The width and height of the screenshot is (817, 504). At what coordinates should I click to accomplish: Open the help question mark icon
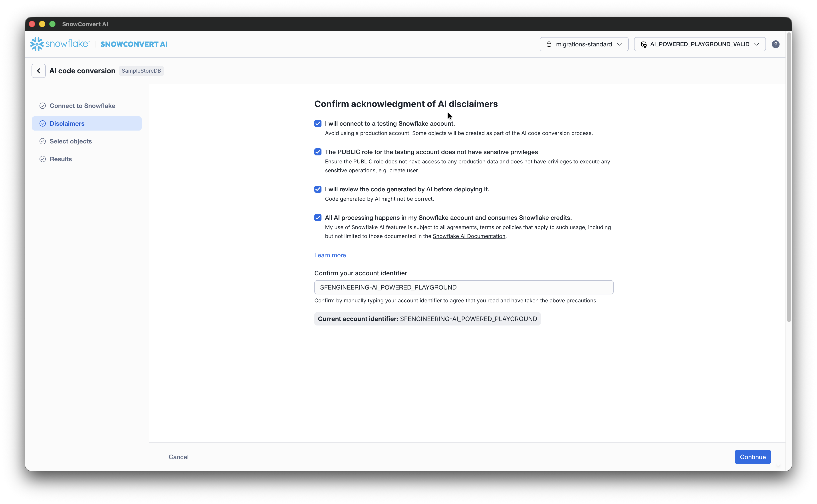click(775, 44)
